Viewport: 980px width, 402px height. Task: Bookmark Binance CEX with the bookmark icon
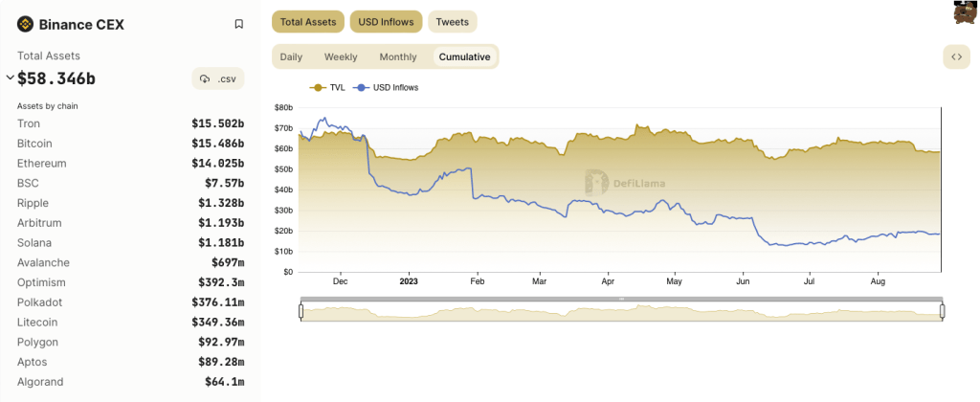tap(238, 24)
